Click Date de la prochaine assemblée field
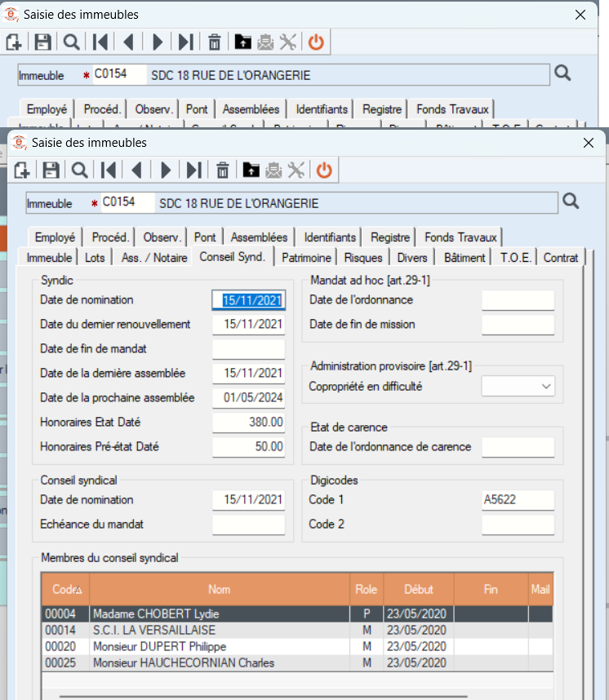The height and width of the screenshot is (700, 609). pos(248,397)
